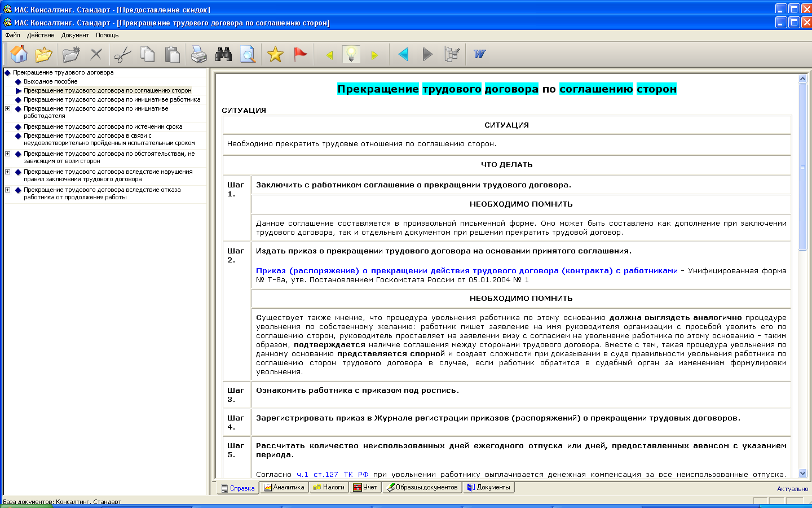Click arrow icon beside 'по соглашению сторон'
The image size is (812, 508).
point(18,91)
